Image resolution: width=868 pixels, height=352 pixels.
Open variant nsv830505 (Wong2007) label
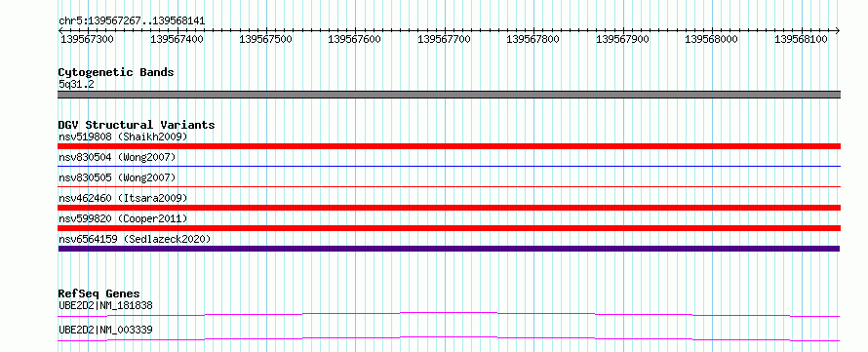click(x=117, y=177)
